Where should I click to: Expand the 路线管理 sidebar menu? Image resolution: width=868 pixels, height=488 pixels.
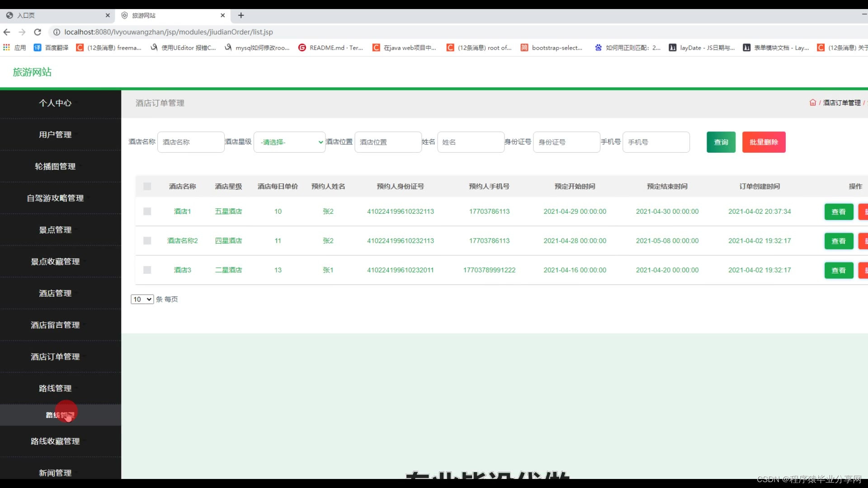point(55,388)
